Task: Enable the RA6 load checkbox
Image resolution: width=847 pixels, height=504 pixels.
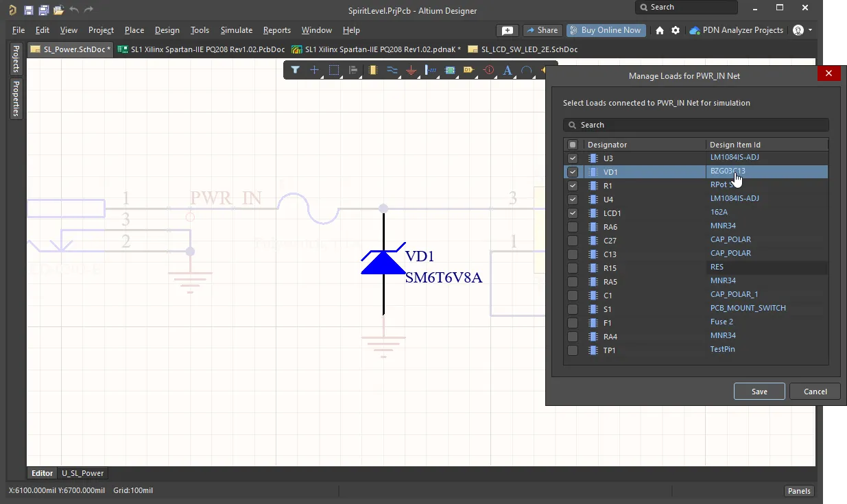Action: (x=573, y=227)
